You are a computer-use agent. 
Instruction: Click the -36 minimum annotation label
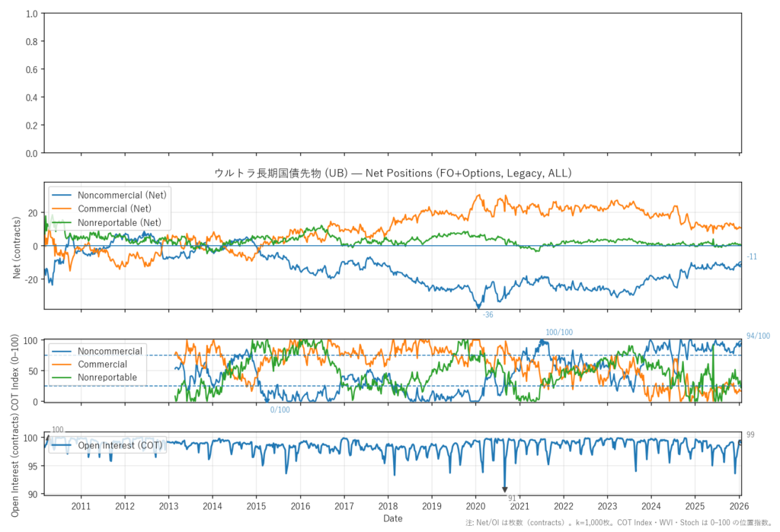487,315
